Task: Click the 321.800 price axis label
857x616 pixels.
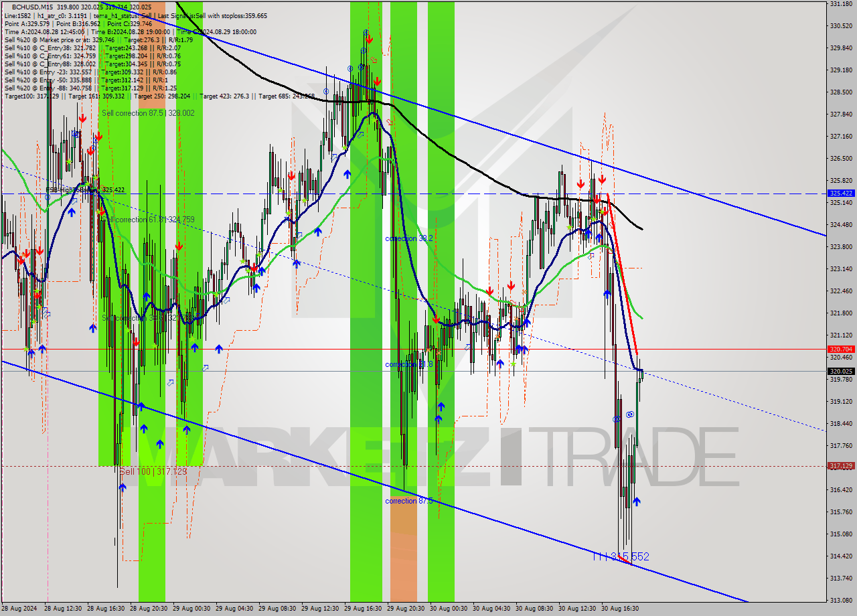Action: point(841,313)
